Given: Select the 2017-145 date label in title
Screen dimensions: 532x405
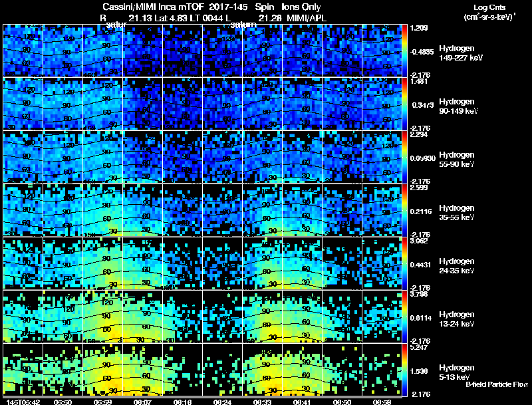Looking at the screenshot, I should pos(228,7).
